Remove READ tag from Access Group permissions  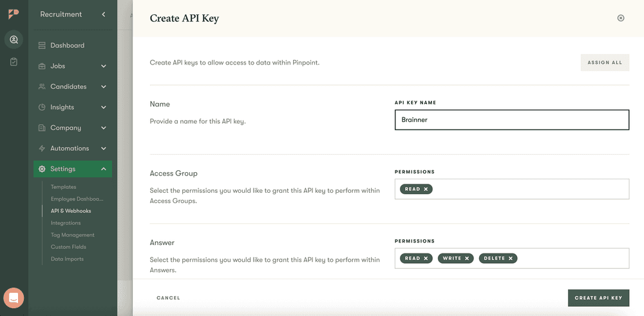(426, 189)
